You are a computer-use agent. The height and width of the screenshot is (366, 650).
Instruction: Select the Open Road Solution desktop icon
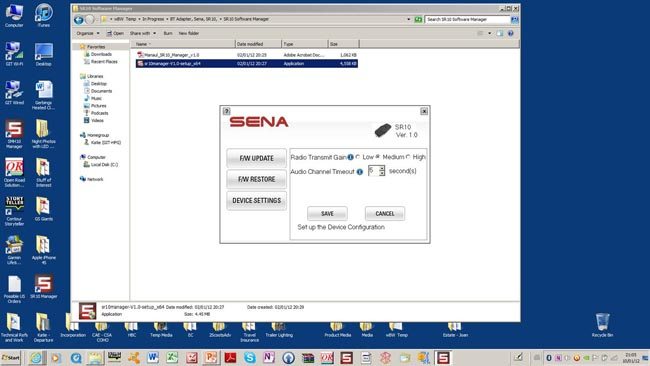pos(14,173)
